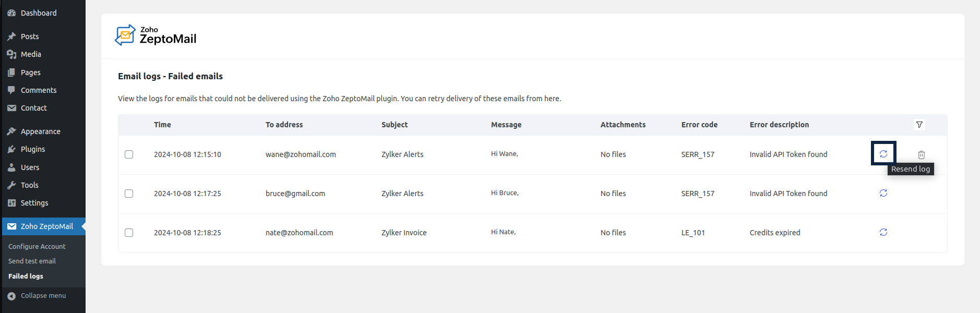The height and width of the screenshot is (313, 980).
Task: Click the Collapse menu arrow icon
Action: tap(11, 296)
